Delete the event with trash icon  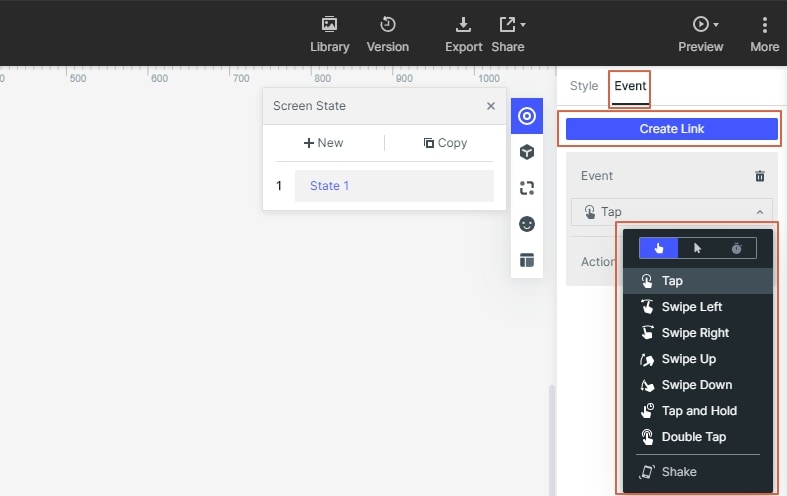pos(760,176)
